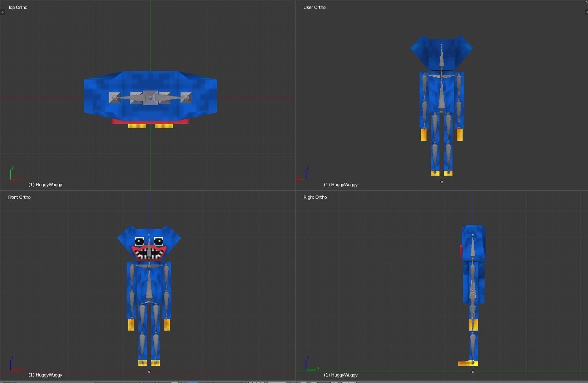Click the red lips strip in Top Ortho view
This screenshot has height=383, width=588.
(x=151, y=121)
